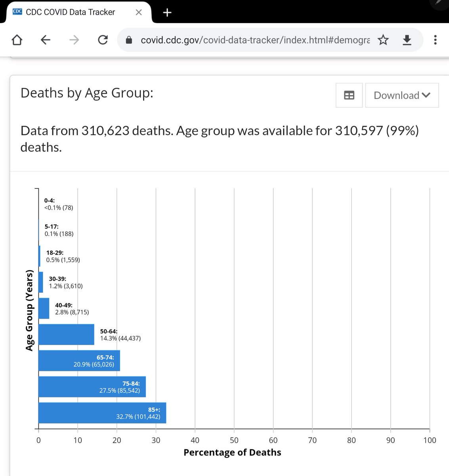Click the 30-39 age group bar

[41, 282]
